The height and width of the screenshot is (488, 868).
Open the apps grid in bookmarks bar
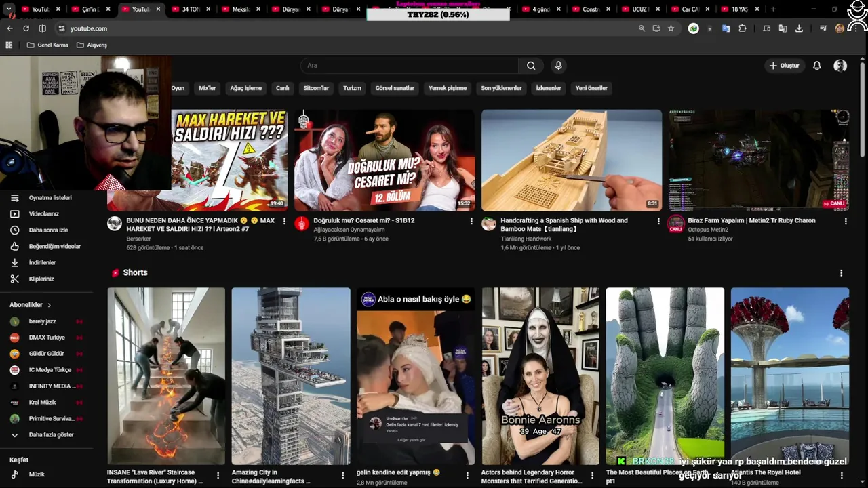tap(9, 45)
